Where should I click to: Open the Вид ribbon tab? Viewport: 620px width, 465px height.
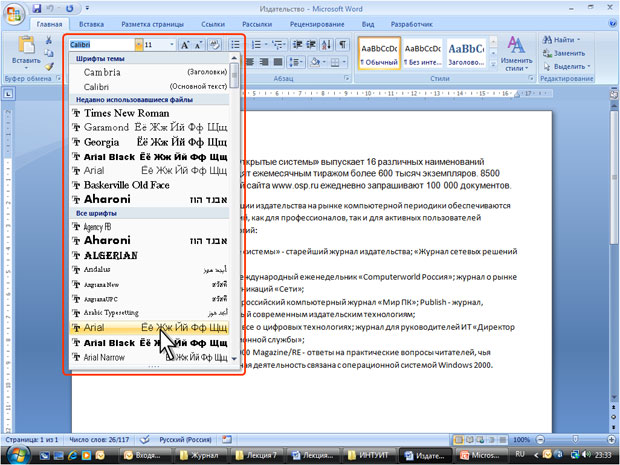[368, 24]
